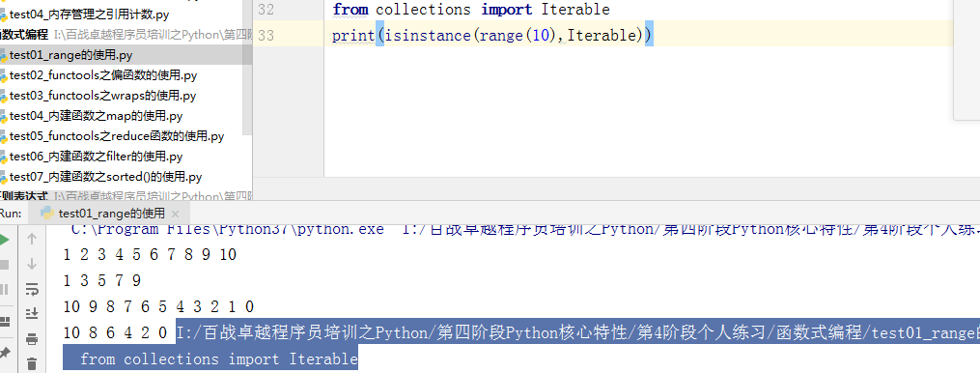Click line number 33 in gutter
This screenshot has width=980, height=373.
click(x=266, y=35)
